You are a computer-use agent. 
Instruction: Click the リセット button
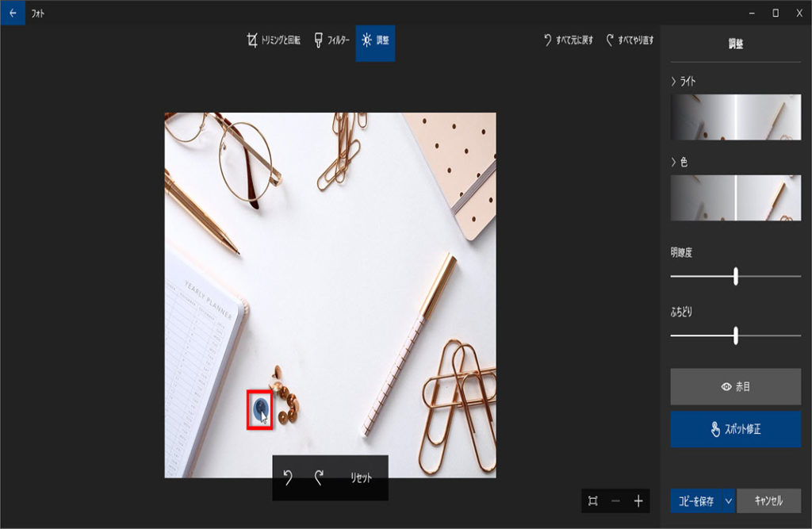coord(361,477)
